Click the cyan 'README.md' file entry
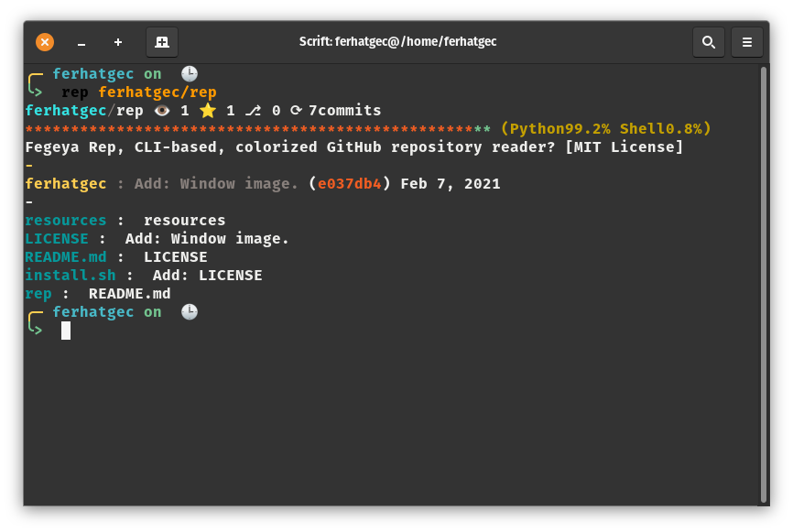 (x=66, y=257)
